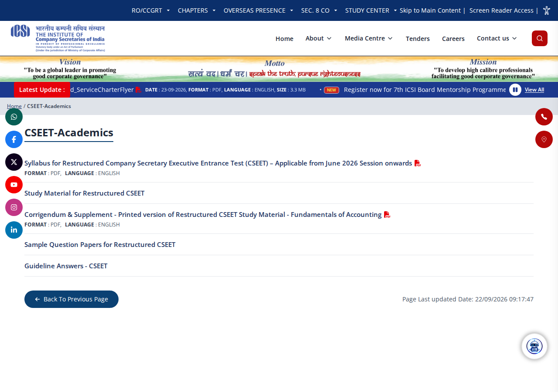The image size is (558, 392).
Task: Click the red search magnifier button
Action: tap(540, 38)
